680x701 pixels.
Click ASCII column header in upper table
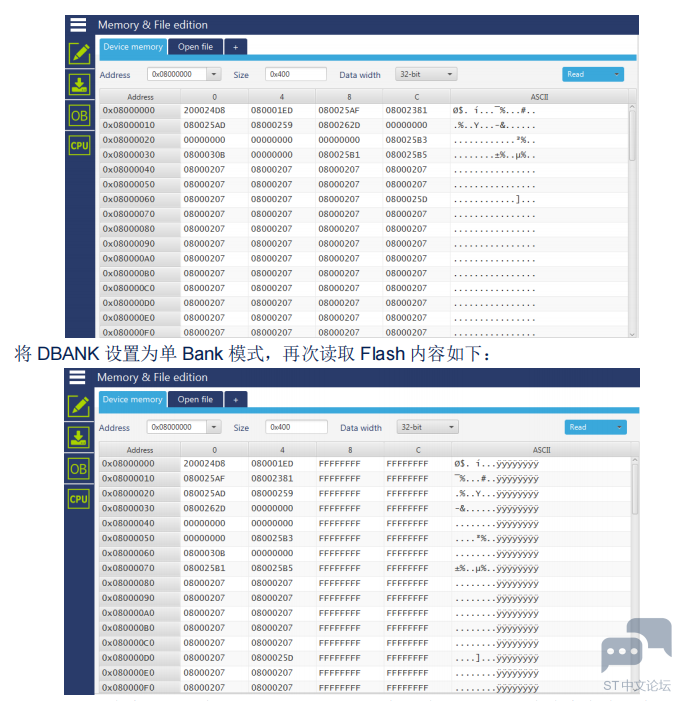539,97
